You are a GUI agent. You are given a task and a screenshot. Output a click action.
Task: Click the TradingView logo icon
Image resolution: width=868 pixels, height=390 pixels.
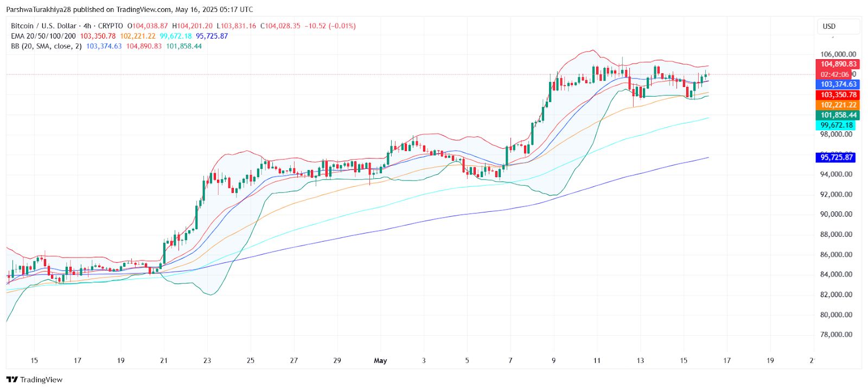[x=12, y=380]
